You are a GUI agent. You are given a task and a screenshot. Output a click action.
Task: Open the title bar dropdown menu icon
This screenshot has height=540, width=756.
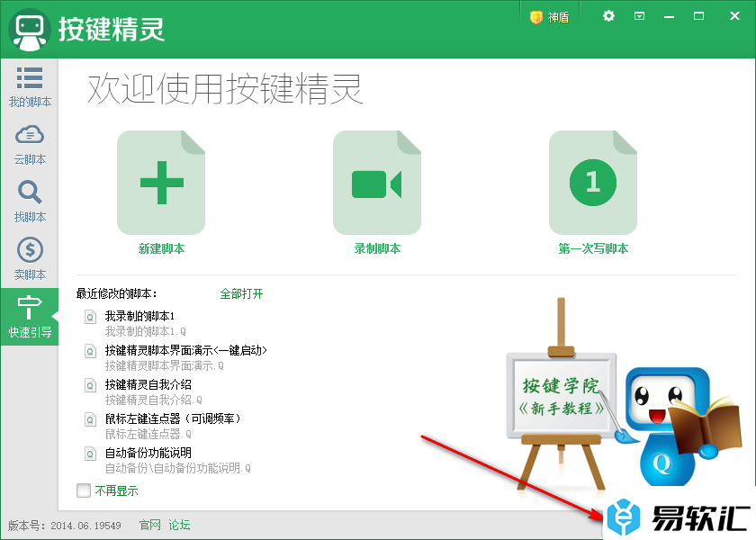point(639,16)
